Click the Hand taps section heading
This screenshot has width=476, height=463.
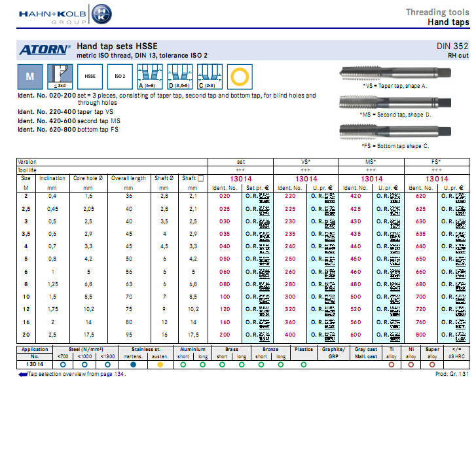tap(449, 22)
